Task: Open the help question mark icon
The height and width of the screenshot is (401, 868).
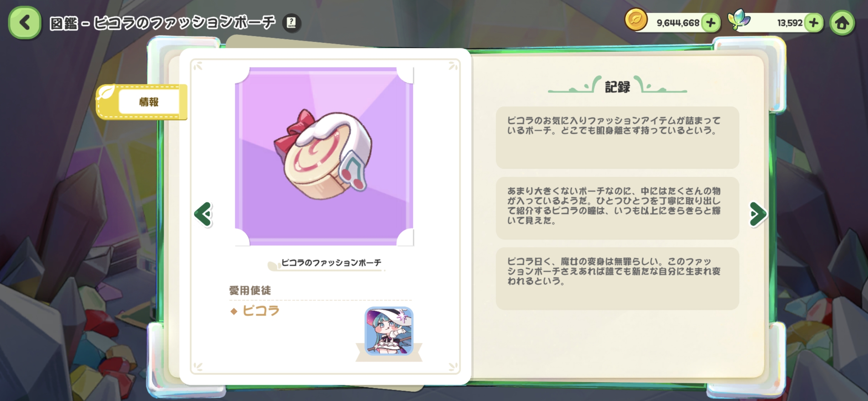Action: [x=292, y=22]
